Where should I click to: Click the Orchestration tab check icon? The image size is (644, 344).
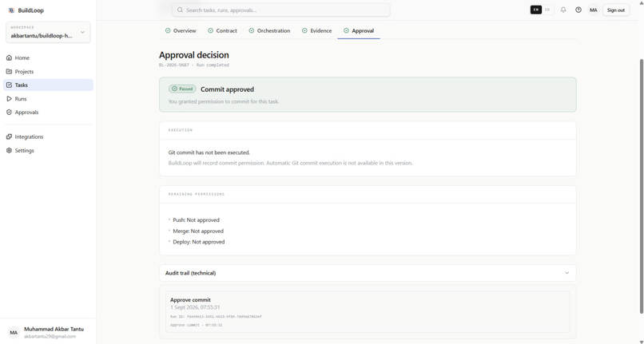point(252,31)
